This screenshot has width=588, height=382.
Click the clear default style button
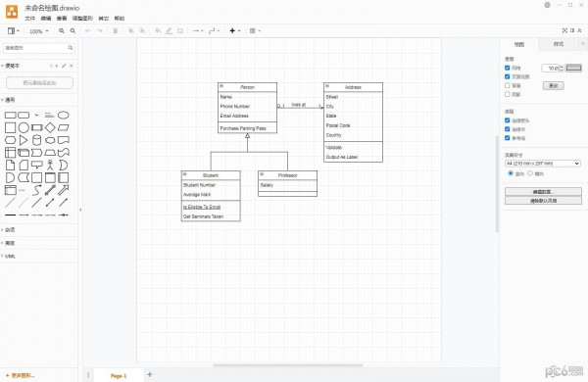543,201
